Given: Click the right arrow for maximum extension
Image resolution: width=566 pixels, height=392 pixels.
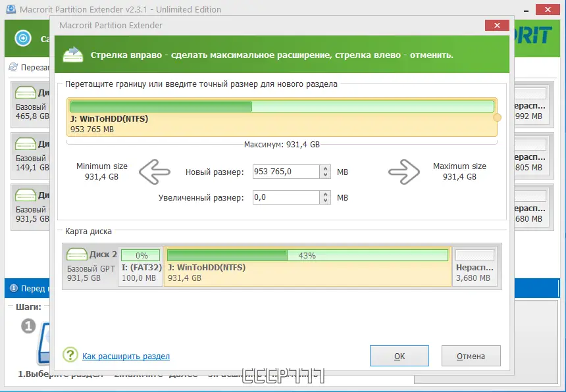Looking at the screenshot, I should [x=404, y=172].
